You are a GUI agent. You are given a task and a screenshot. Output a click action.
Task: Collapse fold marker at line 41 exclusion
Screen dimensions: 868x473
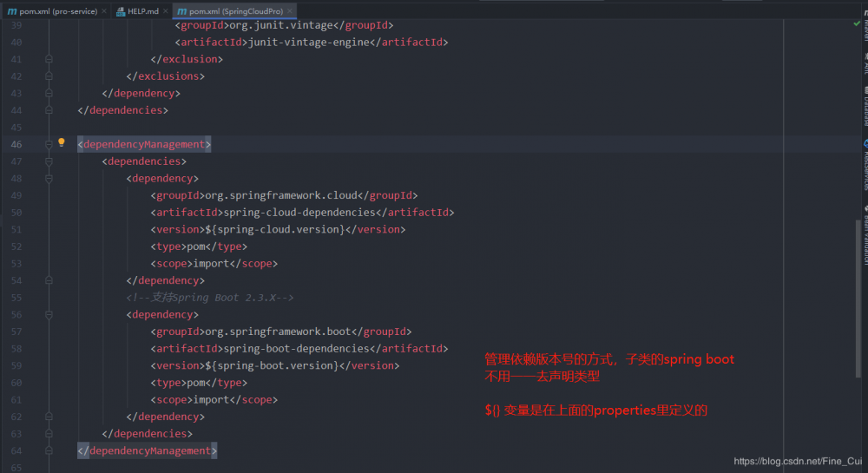point(49,59)
